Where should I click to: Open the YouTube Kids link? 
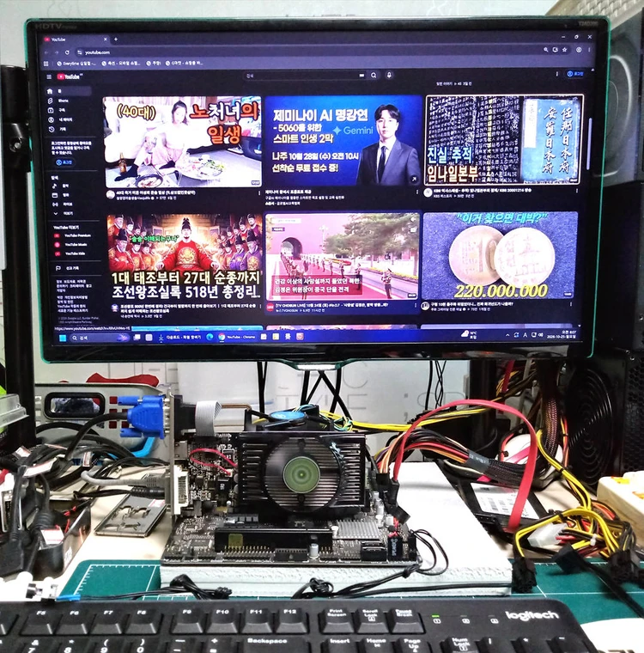[x=70, y=253]
